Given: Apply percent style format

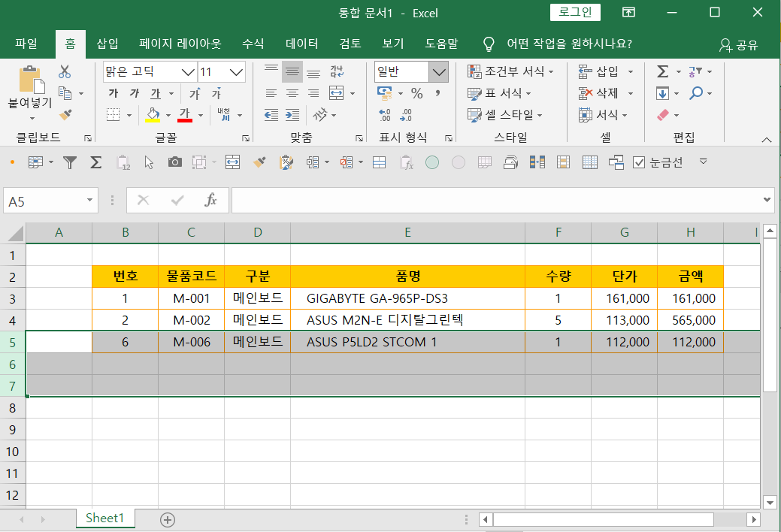Looking at the screenshot, I should [x=417, y=93].
